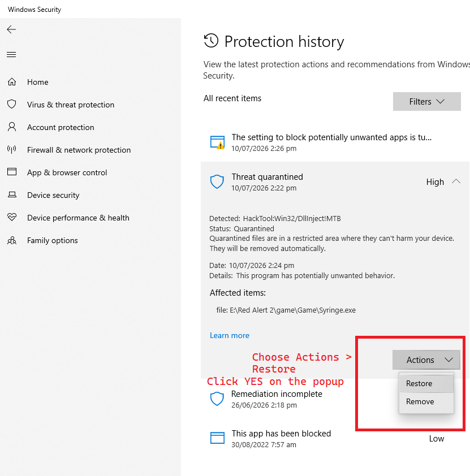470x476 pixels.
Task: Click the Home house icon
Action: [12, 81]
